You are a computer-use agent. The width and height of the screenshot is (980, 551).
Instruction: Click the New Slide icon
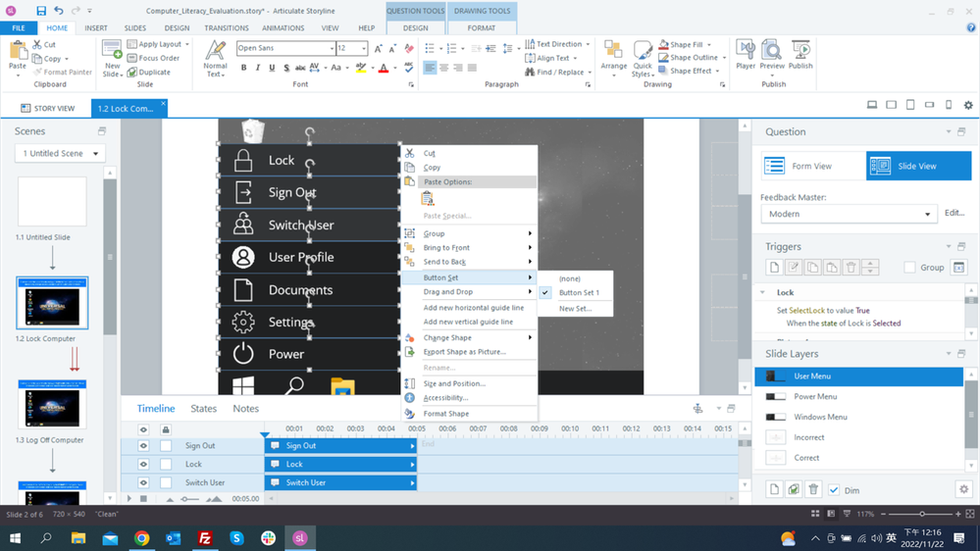[x=112, y=59]
